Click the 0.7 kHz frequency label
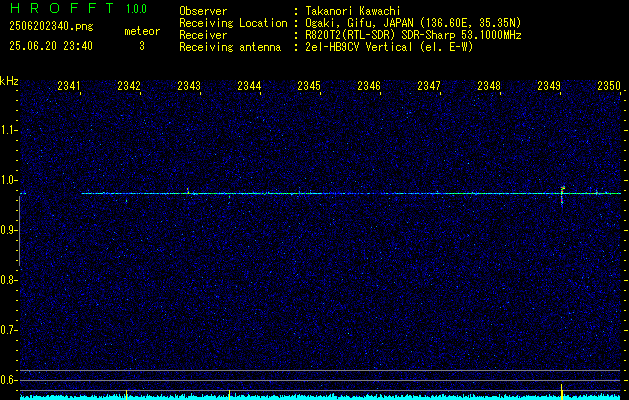Viewport: 629px width, 400px height. click(x=8, y=330)
